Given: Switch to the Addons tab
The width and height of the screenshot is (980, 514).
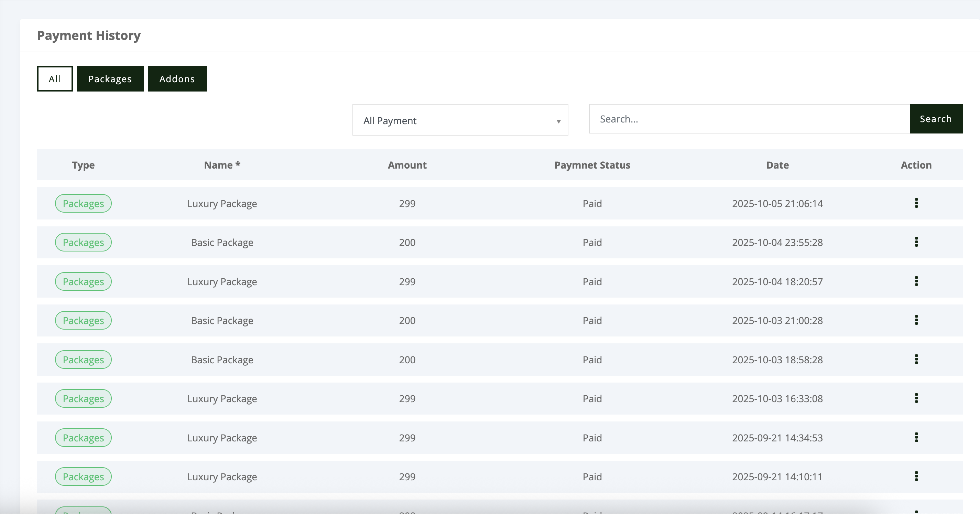Looking at the screenshot, I should point(177,79).
